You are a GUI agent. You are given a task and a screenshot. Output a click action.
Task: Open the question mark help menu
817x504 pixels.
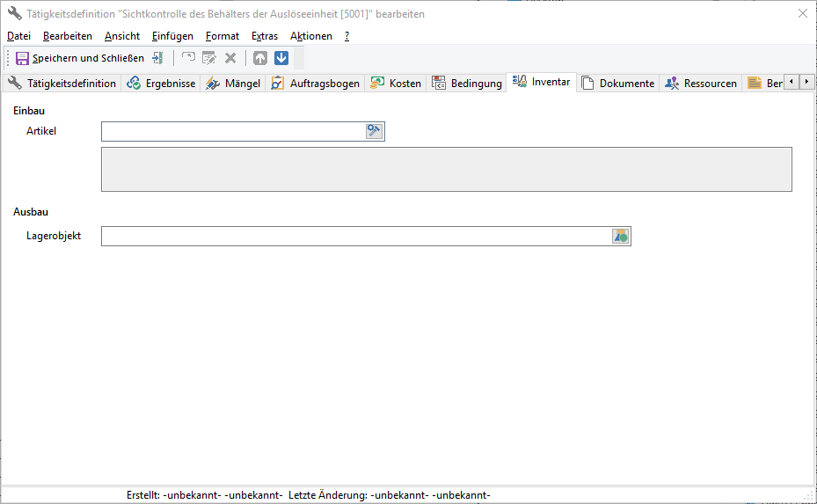(347, 36)
